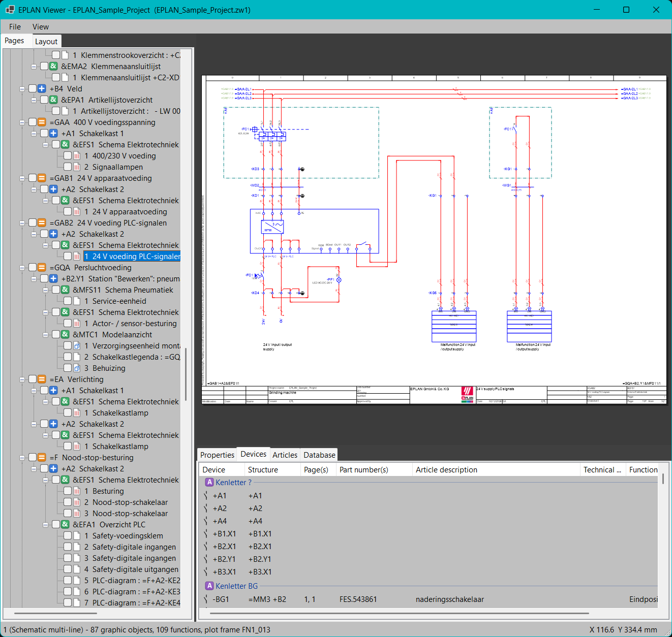Collapse the =F Nood-stop-besturing node

(22, 458)
